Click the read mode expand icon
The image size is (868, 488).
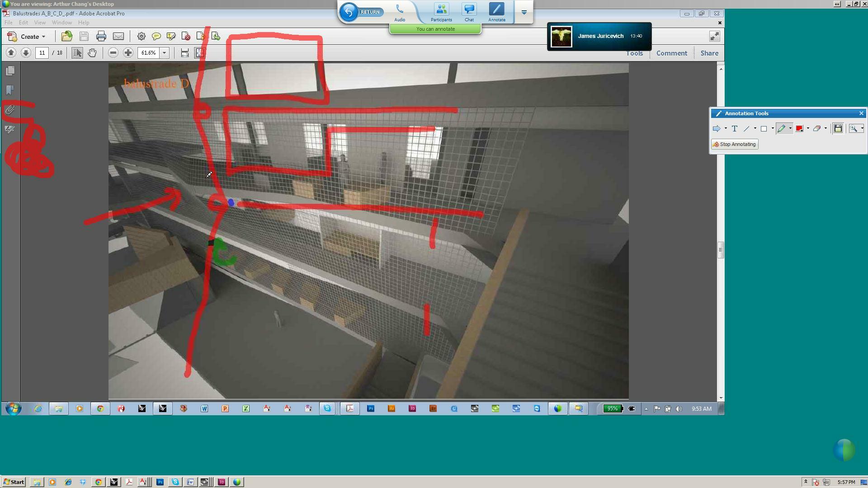pos(714,37)
